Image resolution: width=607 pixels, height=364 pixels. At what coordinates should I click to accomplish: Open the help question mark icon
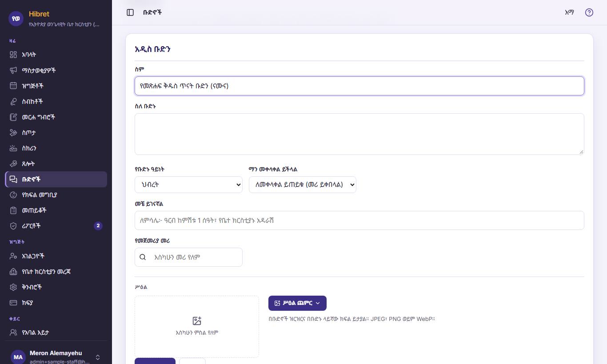[x=589, y=12]
